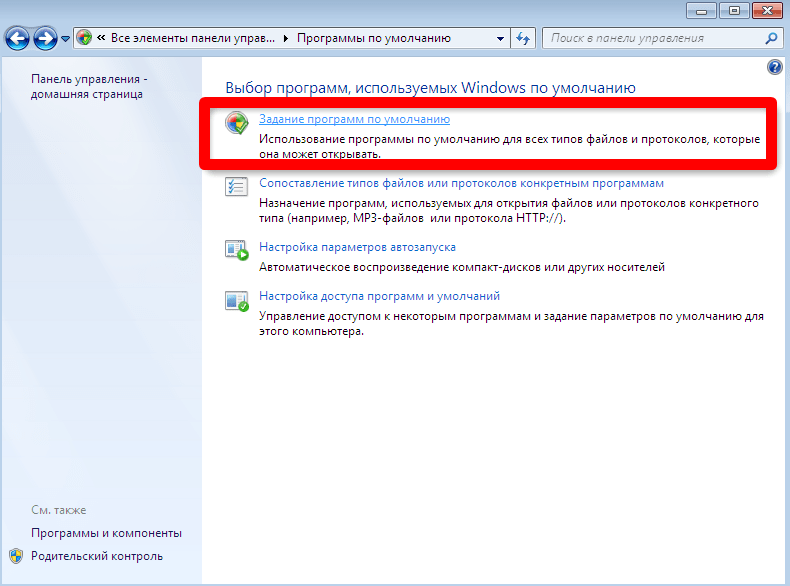Open 'Родительский контроль' link
This screenshot has width=790, height=586.
point(97,556)
